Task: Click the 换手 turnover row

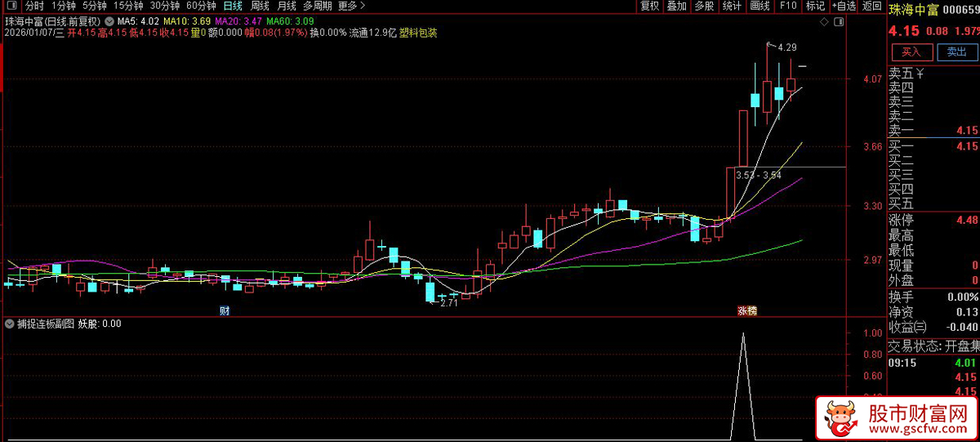Action: pos(933,297)
